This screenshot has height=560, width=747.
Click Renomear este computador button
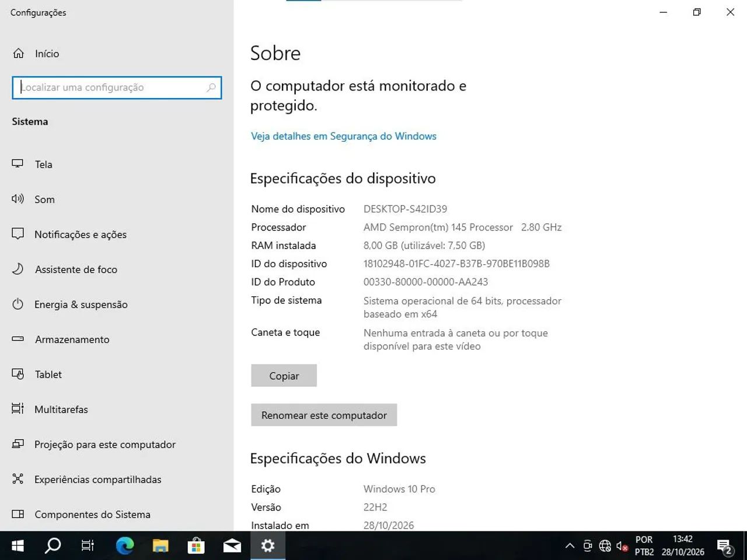point(324,415)
